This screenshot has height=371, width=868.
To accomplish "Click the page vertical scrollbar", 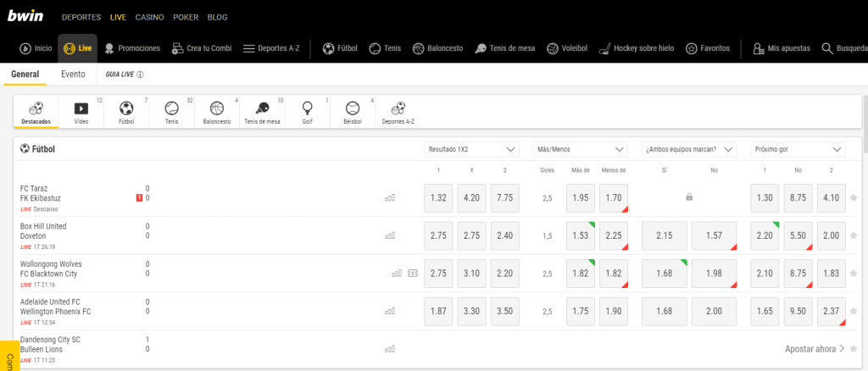I will tap(865, 125).
